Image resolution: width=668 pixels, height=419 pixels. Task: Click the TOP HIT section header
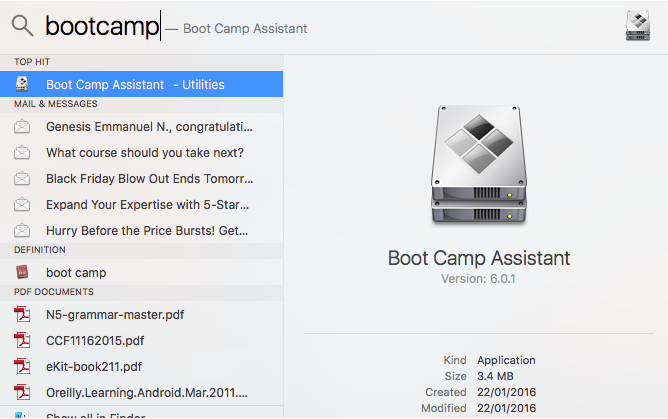[32, 62]
